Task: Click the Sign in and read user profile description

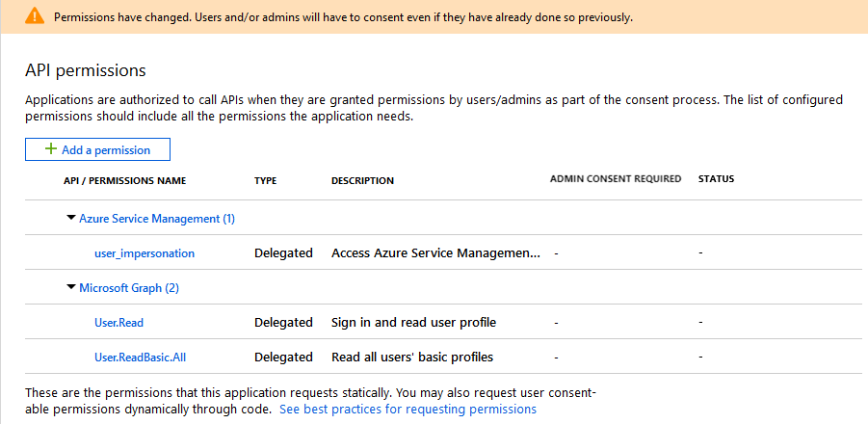Action: (413, 323)
